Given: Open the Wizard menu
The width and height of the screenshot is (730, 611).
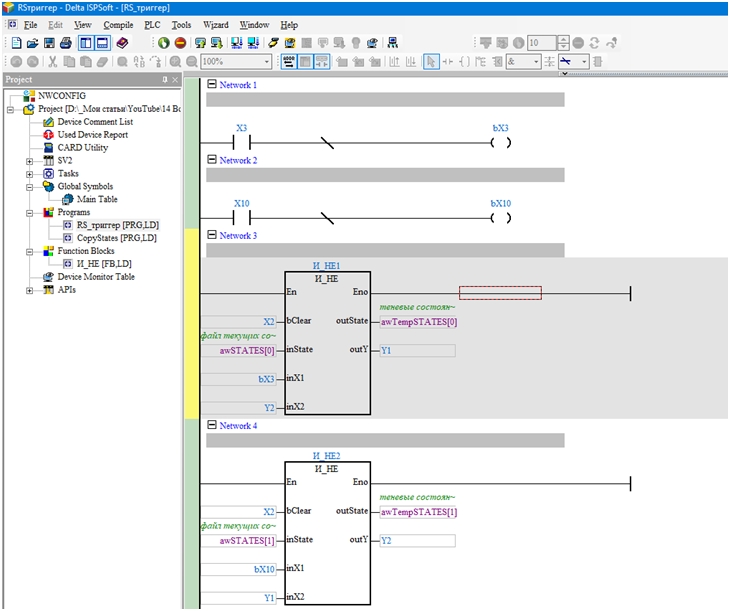Looking at the screenshot, I should coord(216,25).
